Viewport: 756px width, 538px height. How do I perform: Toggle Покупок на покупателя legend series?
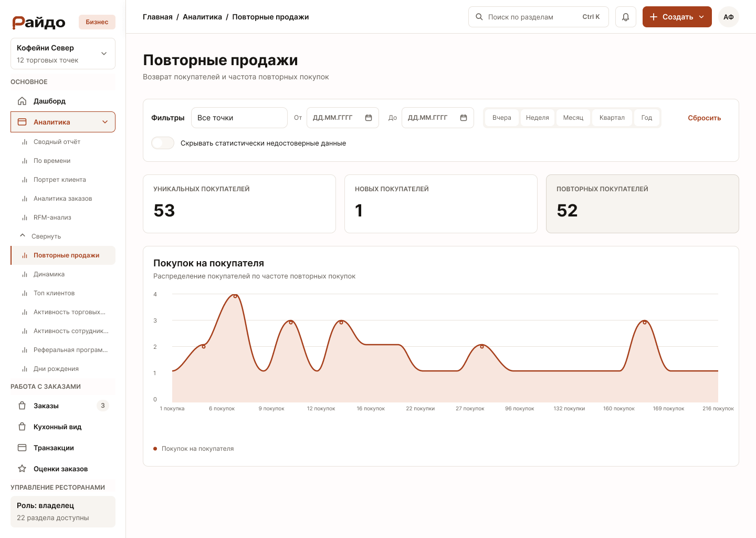point(193,449)
